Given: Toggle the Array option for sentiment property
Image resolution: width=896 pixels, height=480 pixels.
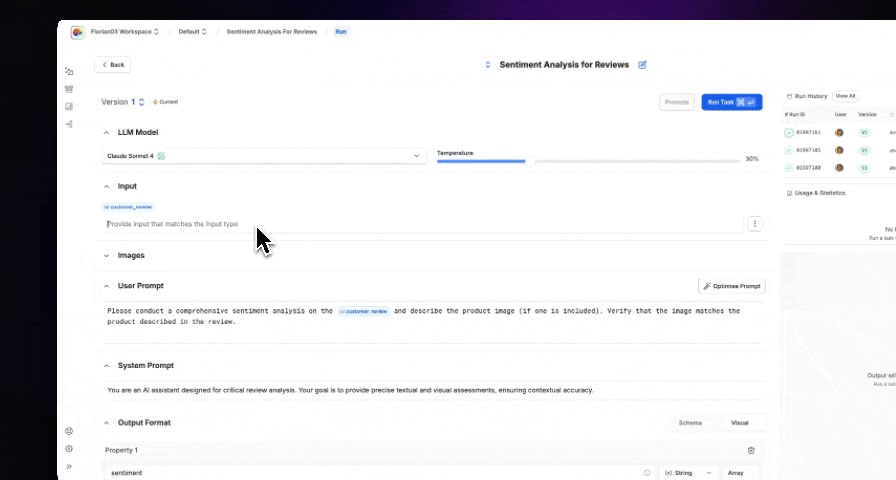Looking at the screenshot, I should pyautogui.click(x=735, y=473).
